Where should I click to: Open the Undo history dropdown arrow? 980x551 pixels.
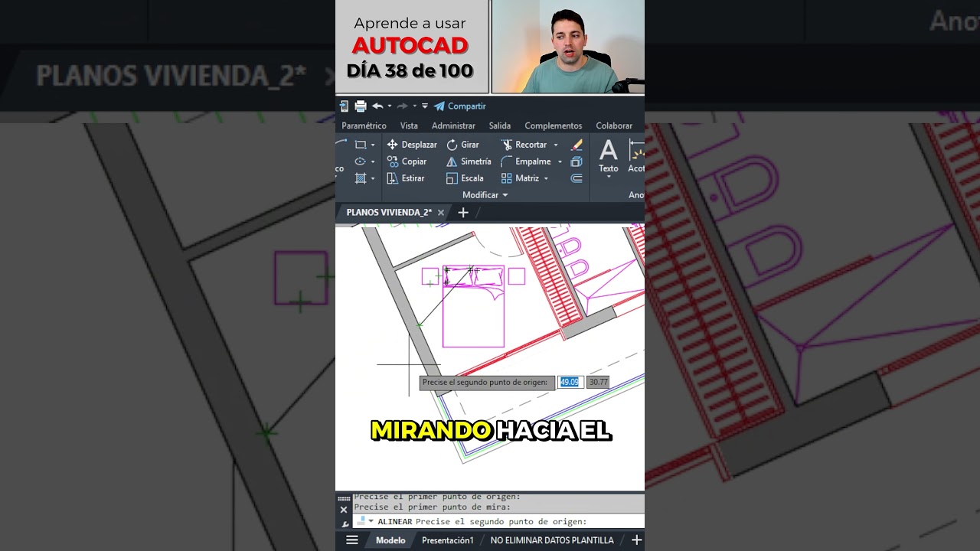click(x=389, y=106)
